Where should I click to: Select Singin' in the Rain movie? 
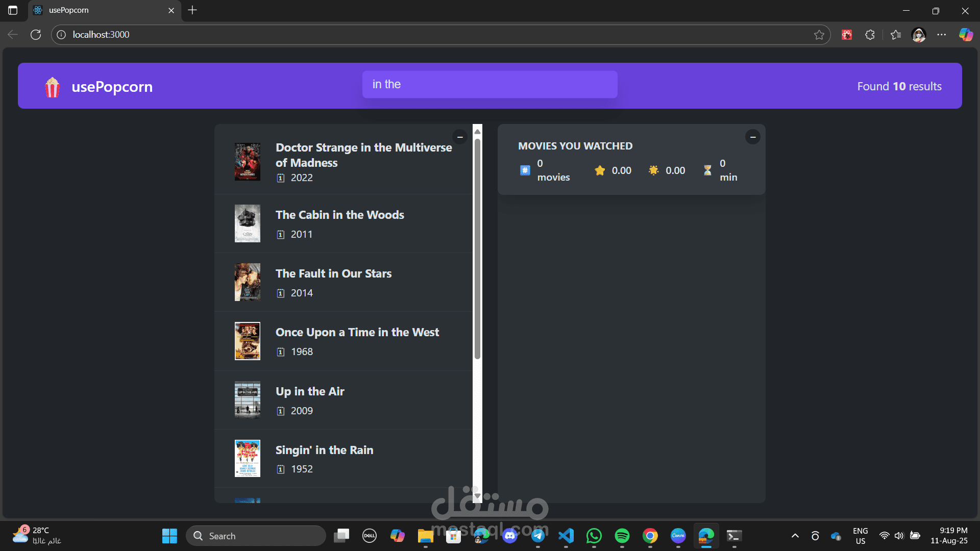(x=344, y=459)
